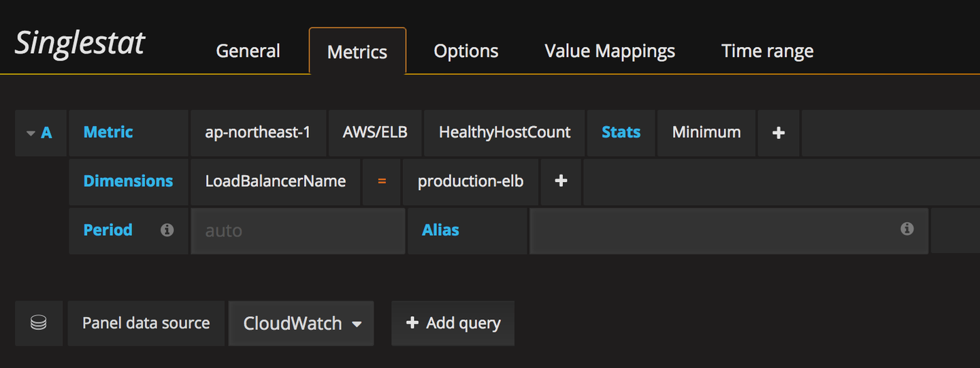This screenshot has width=980, height=368.
Task: Change the HealthyHostCount metric selector
Action: [x=504, y=132]
